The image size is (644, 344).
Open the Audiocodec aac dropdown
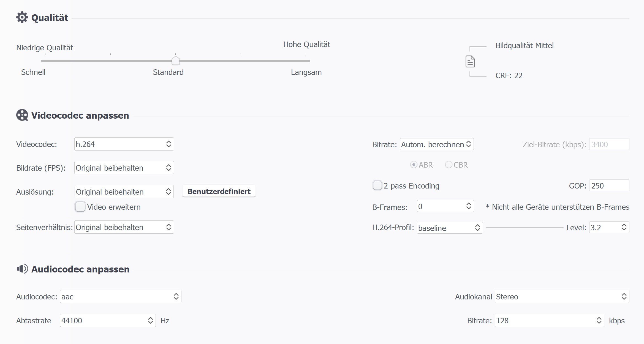click(x=121, y=297)
